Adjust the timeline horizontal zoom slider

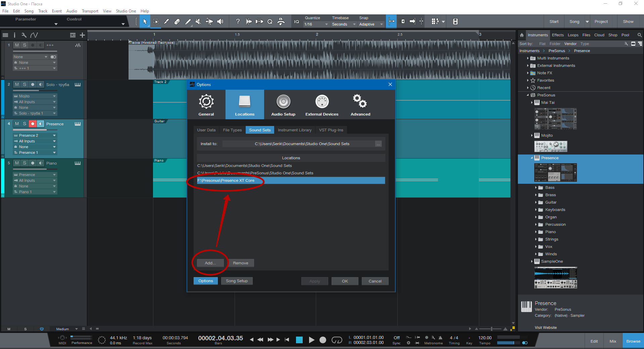[x=491, y=329]
